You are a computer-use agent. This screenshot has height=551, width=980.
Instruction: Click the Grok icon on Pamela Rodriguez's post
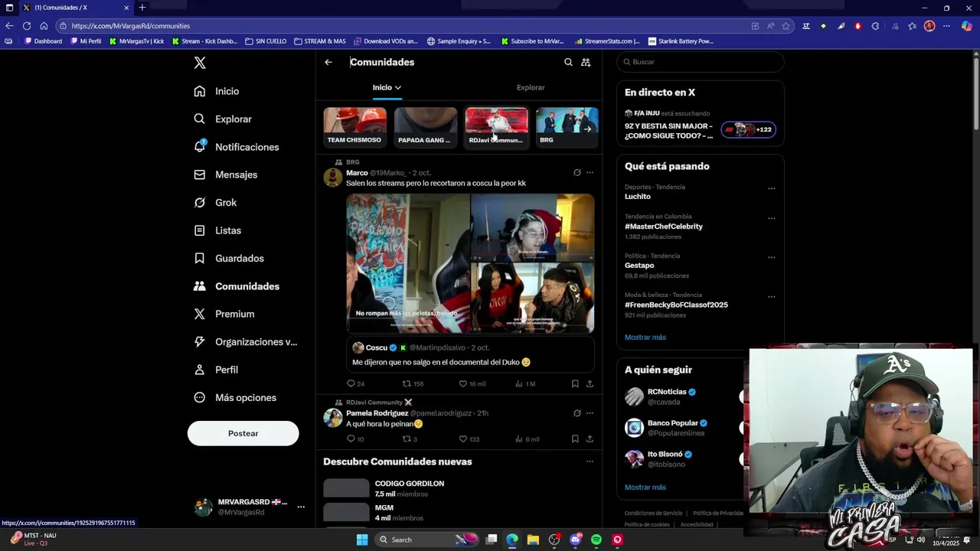coord(577,413)
